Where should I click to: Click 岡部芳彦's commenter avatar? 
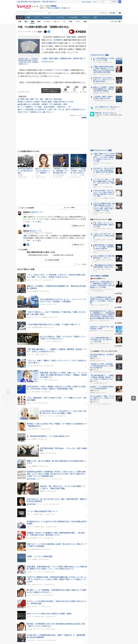click(x=20, y=232)
